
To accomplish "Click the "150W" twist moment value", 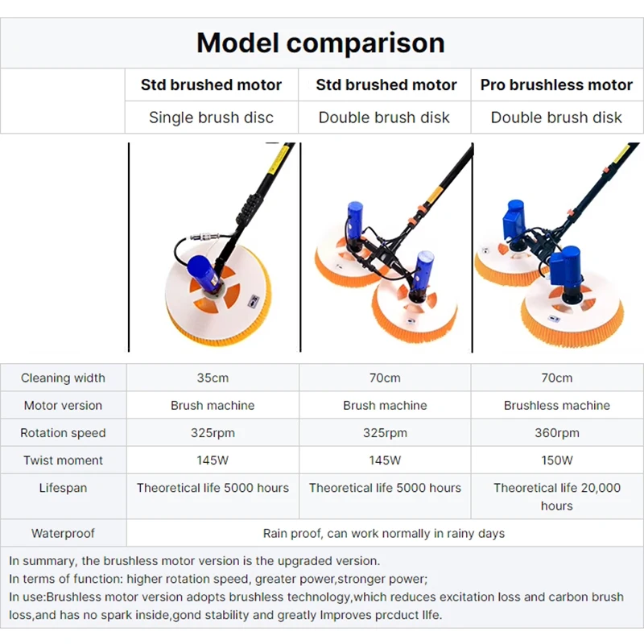I will pyautogui.click(x=557, y=460).
